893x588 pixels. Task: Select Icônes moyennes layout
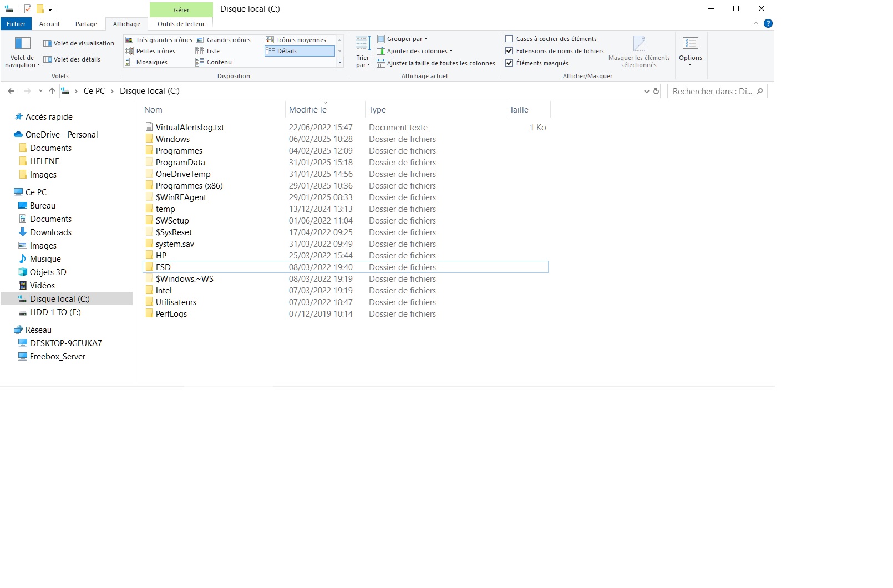[296, 40]
